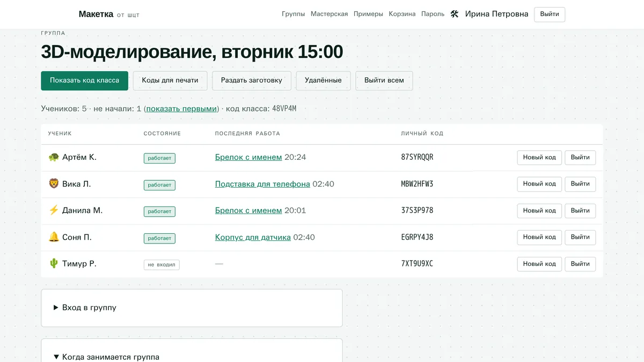
Task: Click "Выйти всем" button
Action: [x=384, y=81]
